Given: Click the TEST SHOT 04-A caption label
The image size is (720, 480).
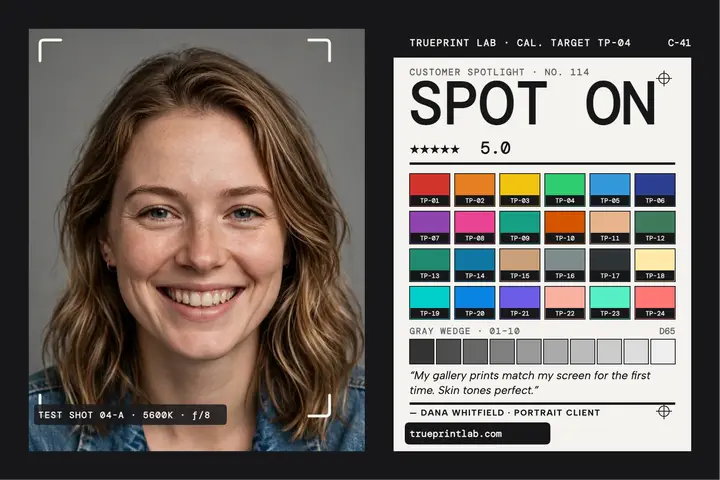Looking at the screenshot, I should [130, 415].
